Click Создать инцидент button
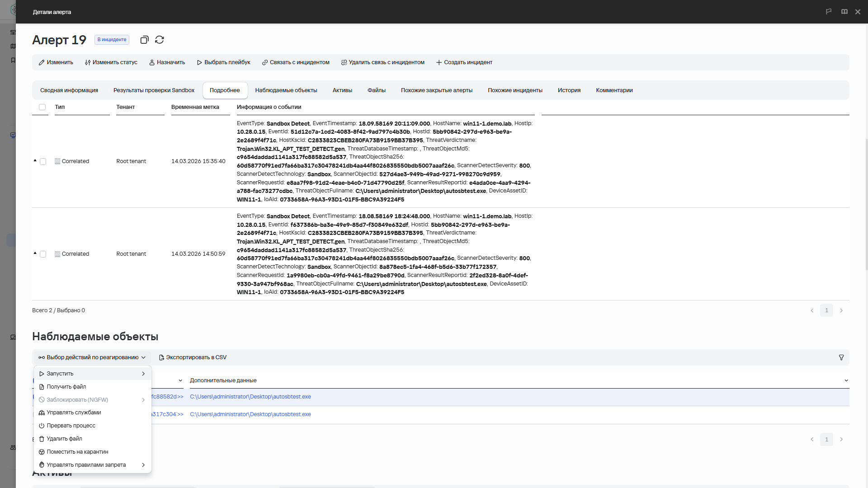 click(x=464, y=62)
